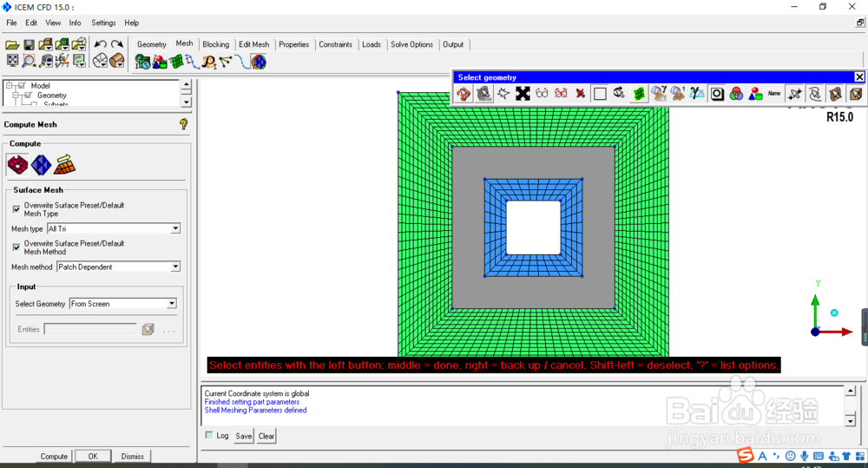868x468 pixels.
Task: Click the empty square box selection icon
Action: 600,94
